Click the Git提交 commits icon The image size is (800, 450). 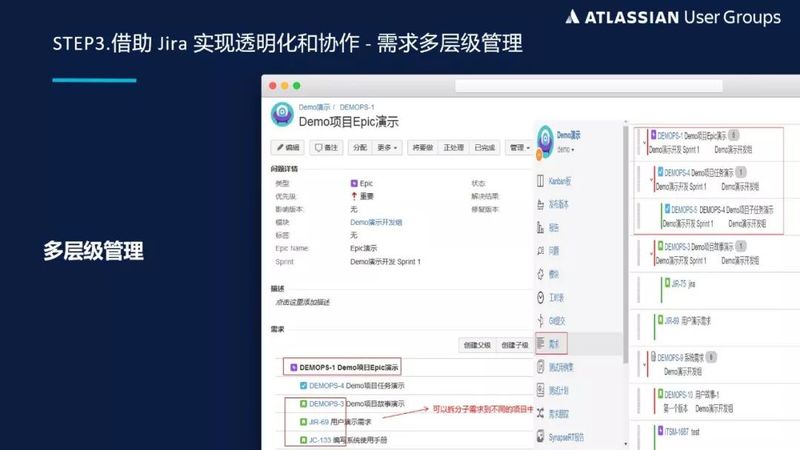[x=541, y=320]
